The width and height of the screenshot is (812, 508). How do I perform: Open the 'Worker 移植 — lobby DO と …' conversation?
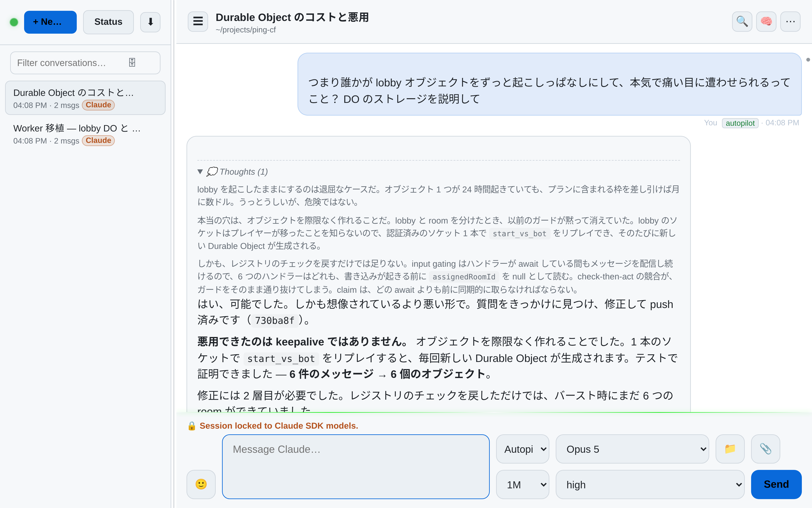pos(85,134)
